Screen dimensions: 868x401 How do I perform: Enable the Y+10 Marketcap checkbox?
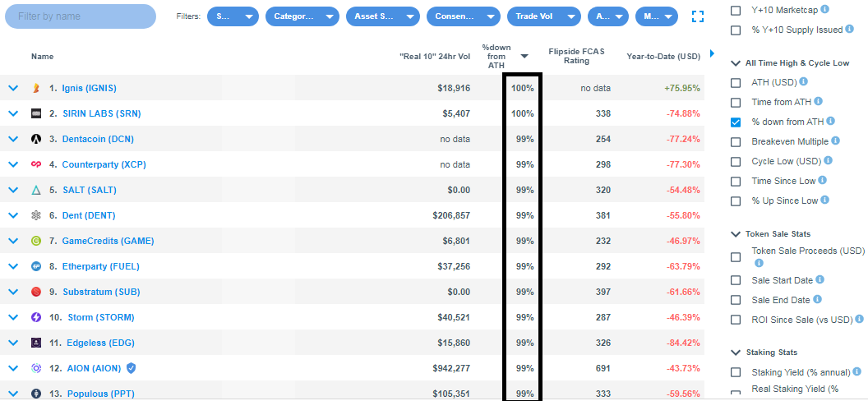(x=736, y=11)
